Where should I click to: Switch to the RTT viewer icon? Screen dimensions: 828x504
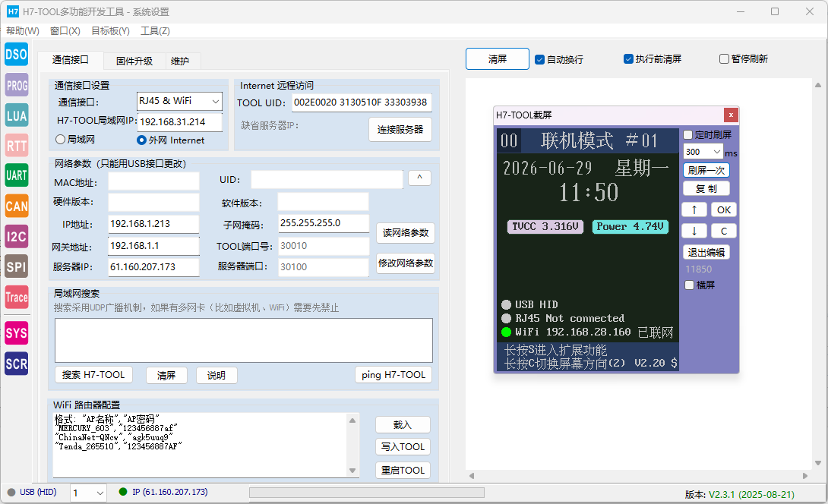(17, 146)
